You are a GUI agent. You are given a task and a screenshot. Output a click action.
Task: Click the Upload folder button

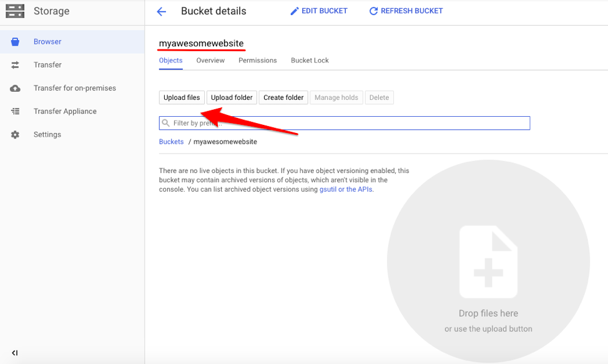point(232,97)
